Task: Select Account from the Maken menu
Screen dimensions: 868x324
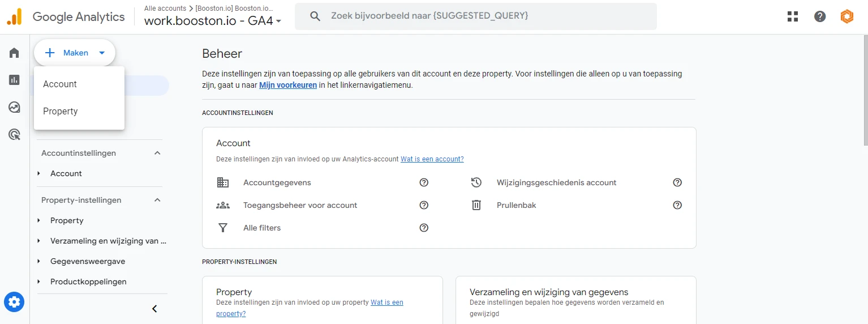Action: pyautogui.click(x=60, y=84)
